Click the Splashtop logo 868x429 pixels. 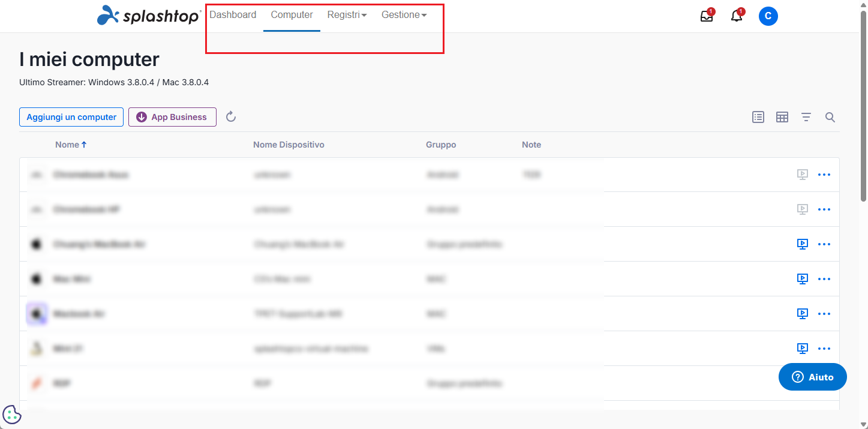coord(149,16)
